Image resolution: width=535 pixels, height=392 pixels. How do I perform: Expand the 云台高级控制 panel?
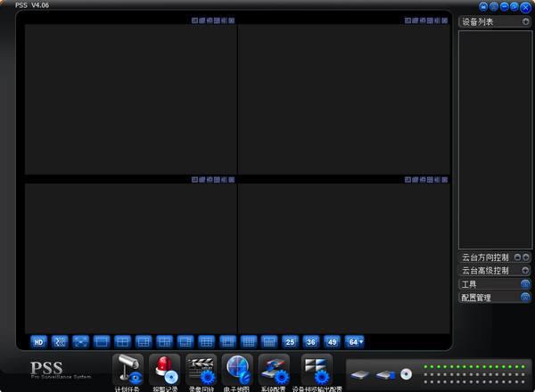point(525,270)
